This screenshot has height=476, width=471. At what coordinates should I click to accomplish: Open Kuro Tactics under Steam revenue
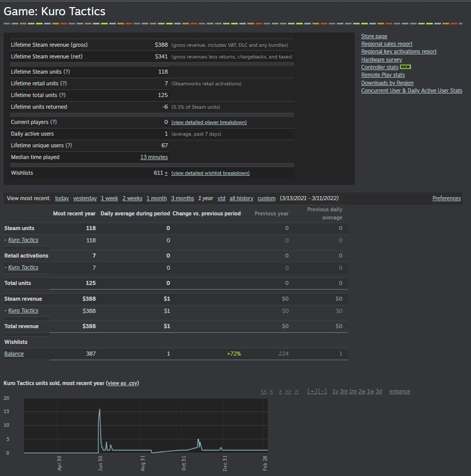click(x=23, y=310)
